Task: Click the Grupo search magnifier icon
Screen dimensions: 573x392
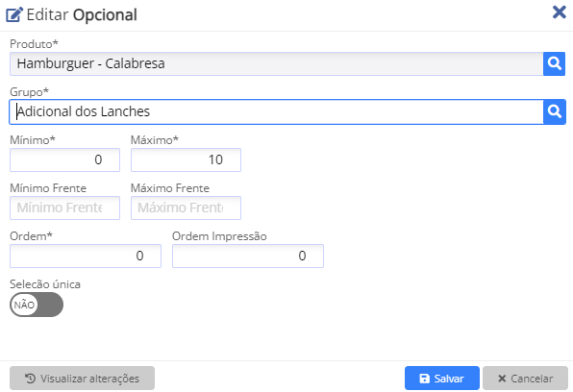Action: [x=554, y=111]
